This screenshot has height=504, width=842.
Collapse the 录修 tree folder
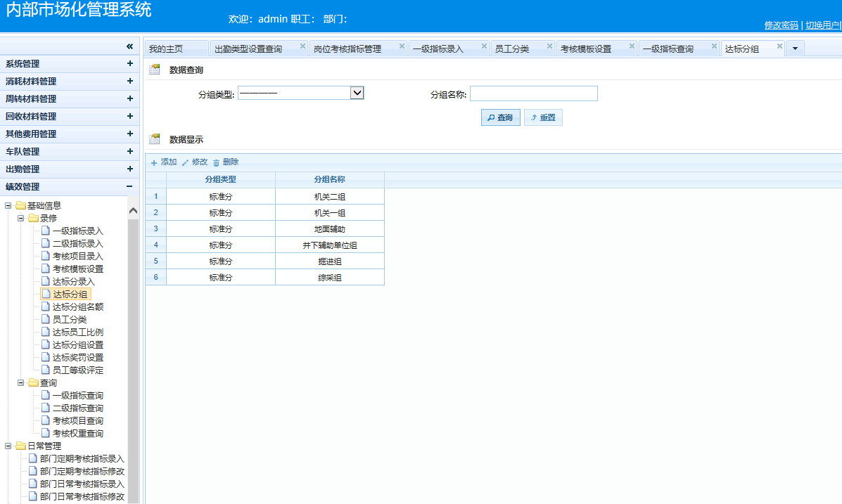pyautogui.click(x=21, y=218)
